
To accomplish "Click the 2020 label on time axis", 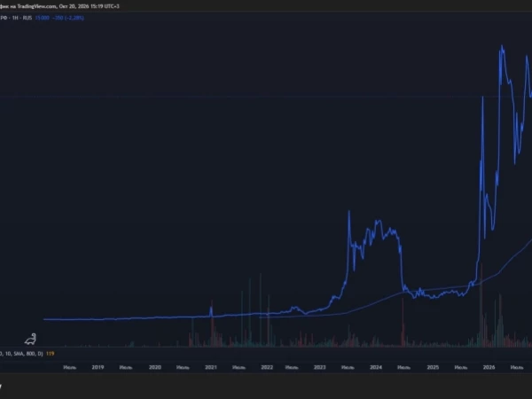I will [154, 367].
